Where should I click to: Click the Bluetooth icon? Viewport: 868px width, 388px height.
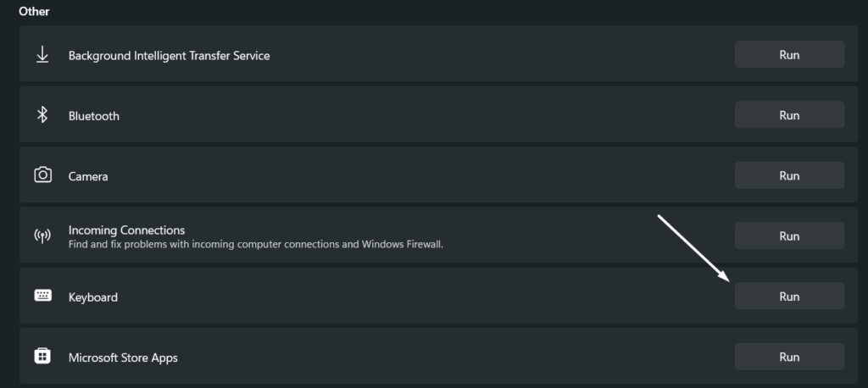click(x=42, y=115)
